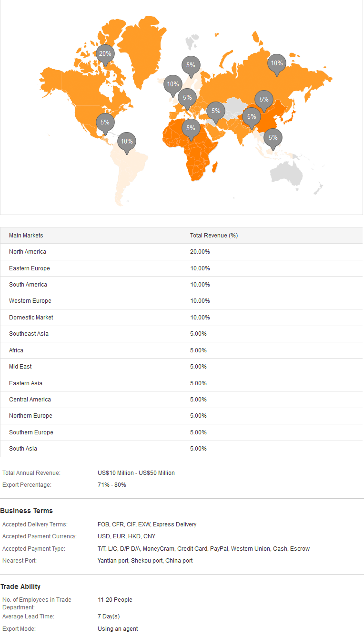Select the North America table row
Screen dimensions: 364x637
click(x=182, y=252)
